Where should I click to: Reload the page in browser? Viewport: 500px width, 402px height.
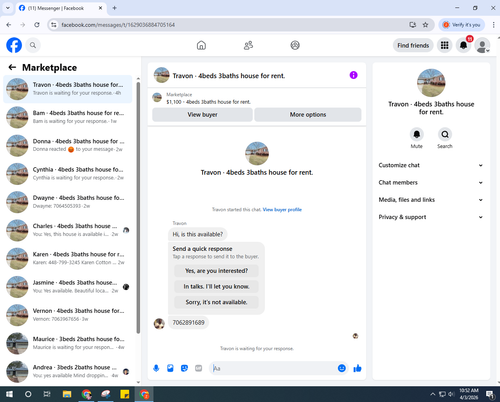37,25
